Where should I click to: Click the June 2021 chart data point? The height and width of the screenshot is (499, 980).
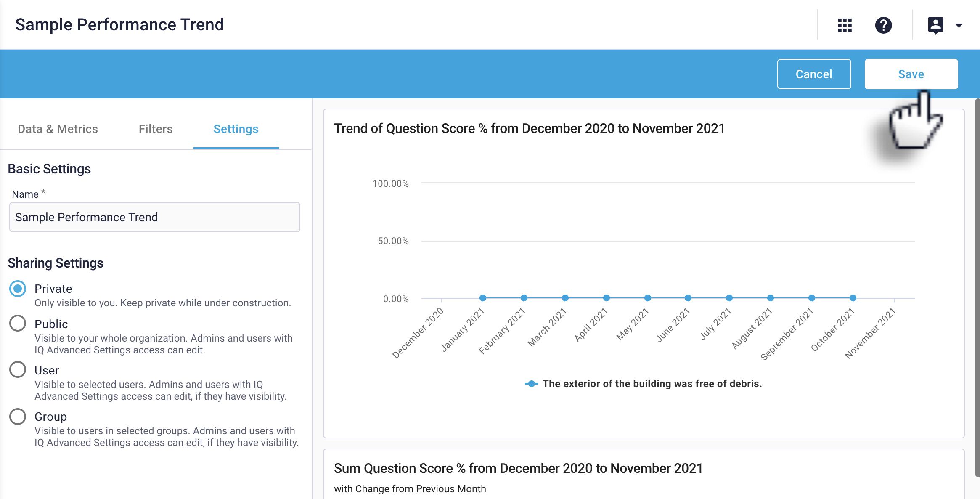pyautogui.click(x=688, y=298)
